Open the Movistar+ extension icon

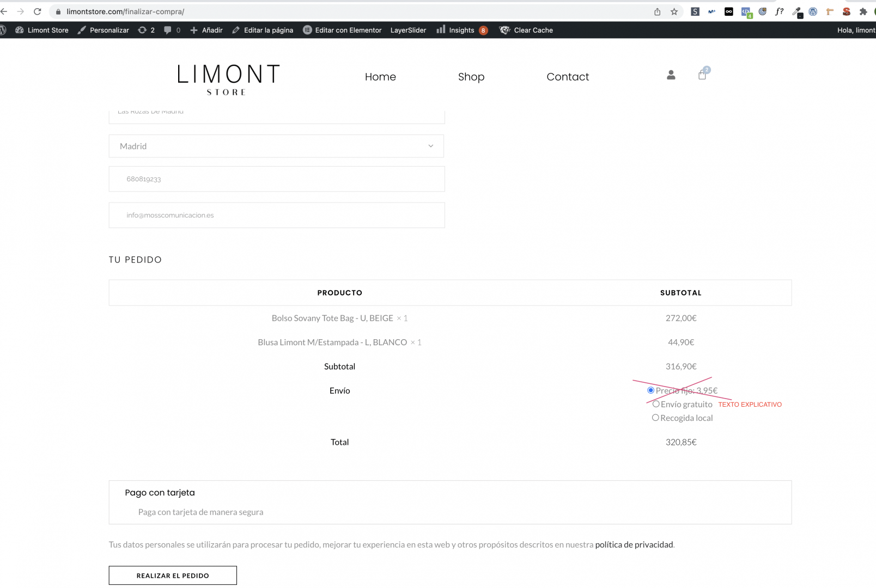point(712,11)
